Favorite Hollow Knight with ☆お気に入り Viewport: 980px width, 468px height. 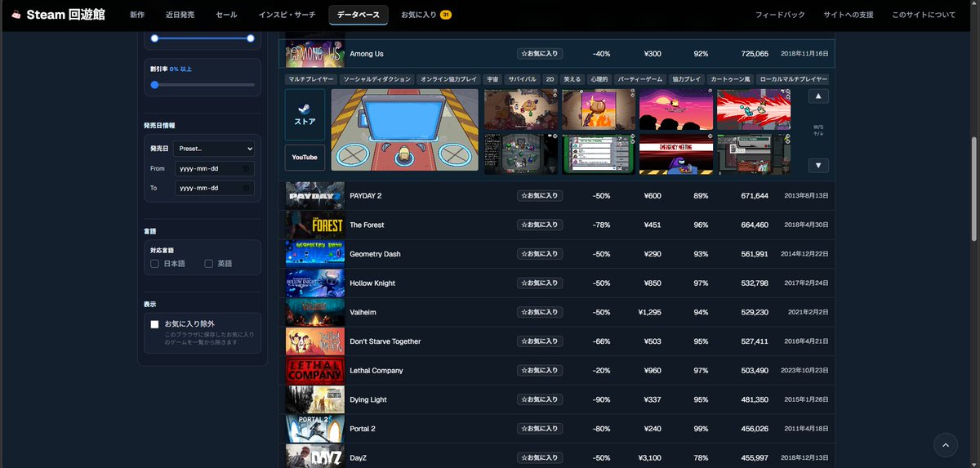(x=540, y=283)
